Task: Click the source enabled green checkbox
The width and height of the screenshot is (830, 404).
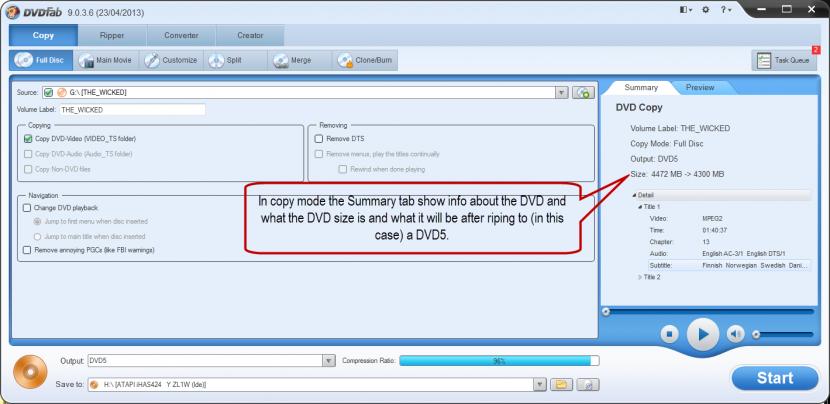Action: click(49, 92)
